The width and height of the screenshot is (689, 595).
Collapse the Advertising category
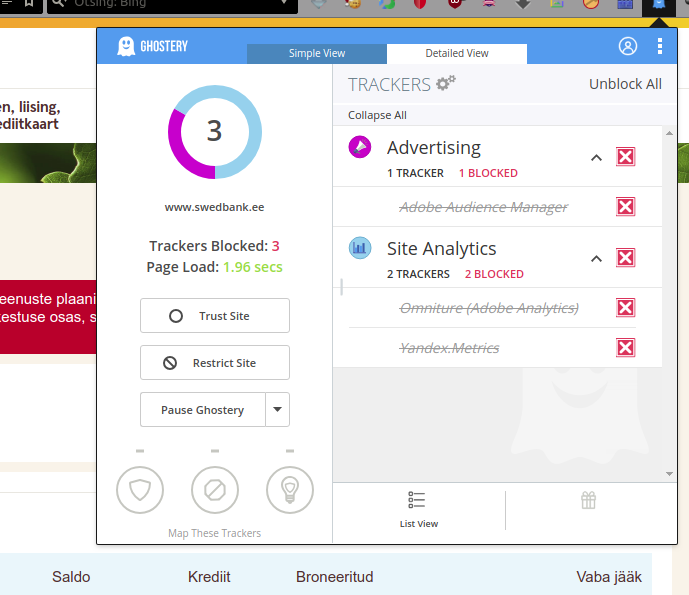pos(596,157)
